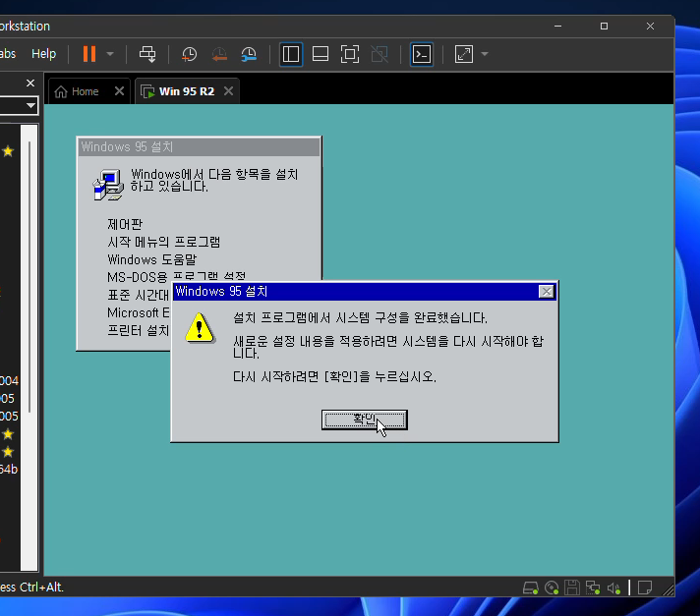Click the floppy drive status icon
The height and width of the screenshot is (616, 700).
click(x=572, y=588)
